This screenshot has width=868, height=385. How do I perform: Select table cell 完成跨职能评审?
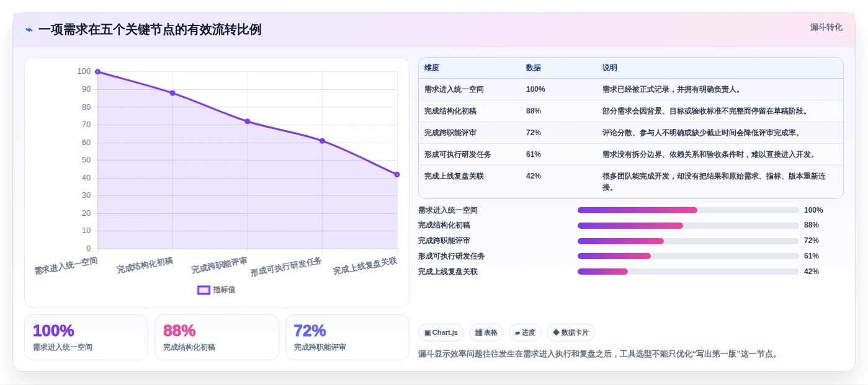[x=450, y=133]
